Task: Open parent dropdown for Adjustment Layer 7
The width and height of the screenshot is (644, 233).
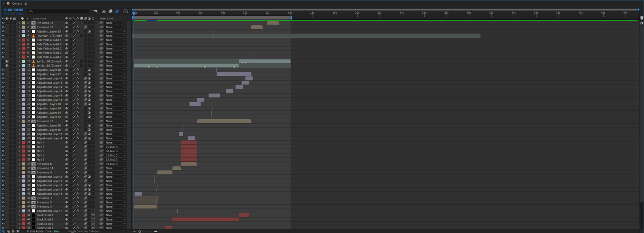Action: pos(115,211)
